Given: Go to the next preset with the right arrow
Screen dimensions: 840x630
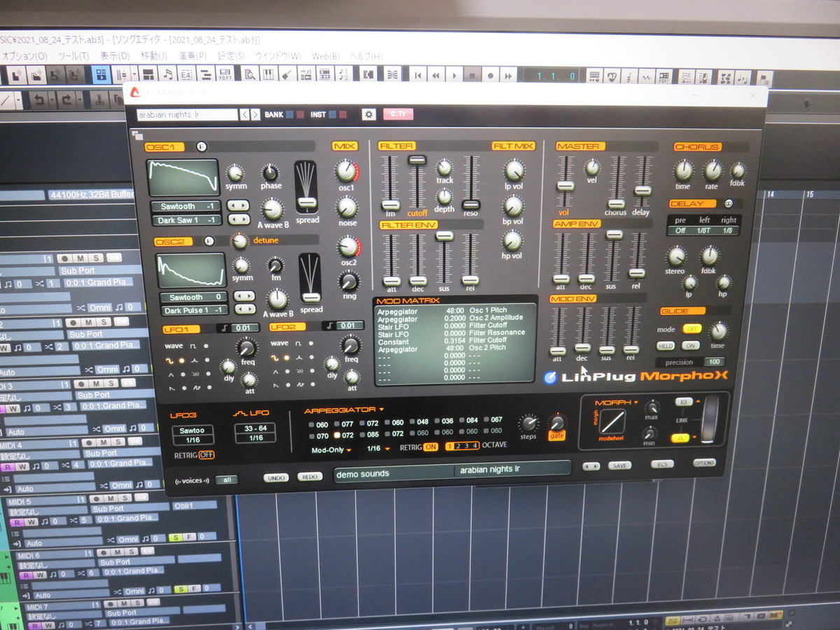Looking at the screenshot, I should coord(255,113).
